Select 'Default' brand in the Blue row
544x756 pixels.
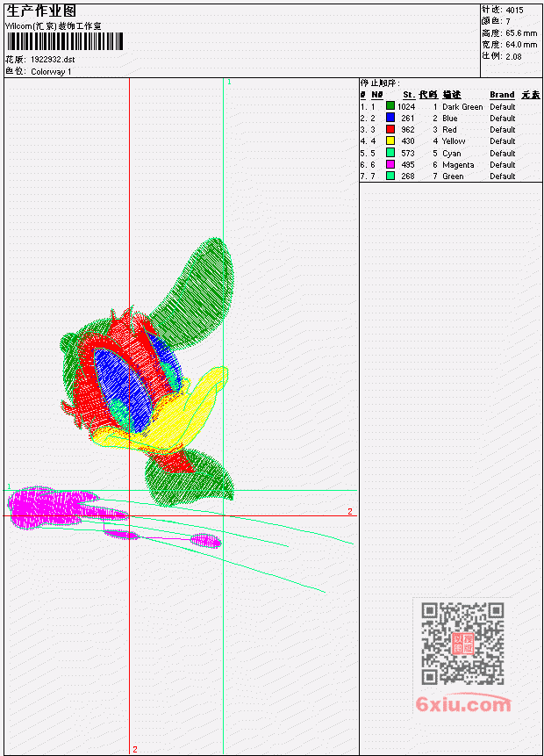(x=503, y=119)
